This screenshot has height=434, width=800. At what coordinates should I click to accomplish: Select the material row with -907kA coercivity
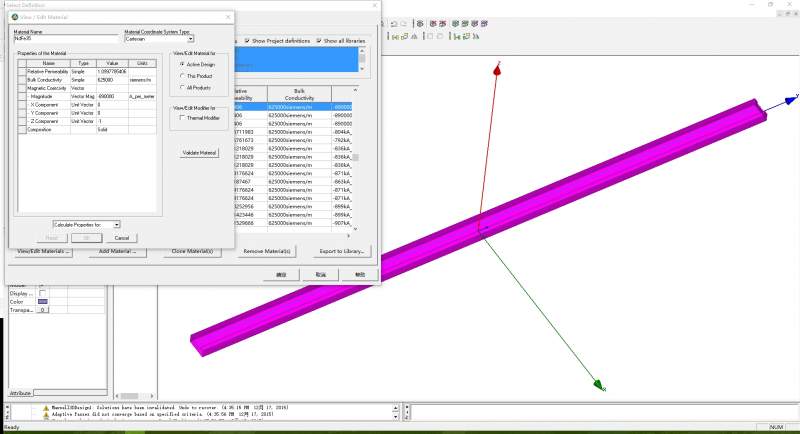click(x=292, y=223)
